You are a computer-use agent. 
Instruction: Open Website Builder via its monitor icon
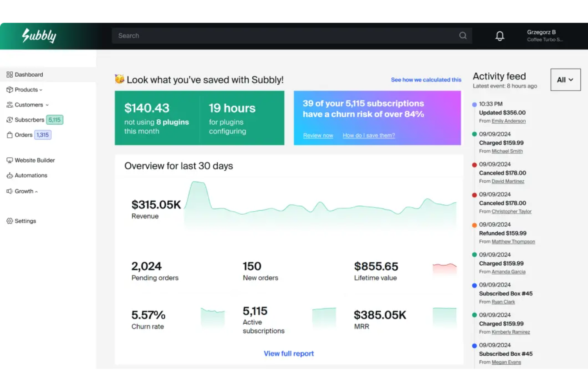[10, 160]
